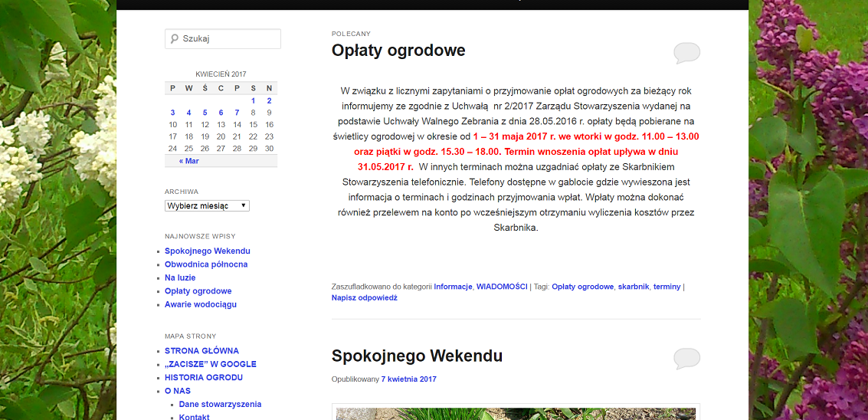Viewport: 868px width, 420px height.
Task: Open O NAS menu item
Action: pos(177,391)
